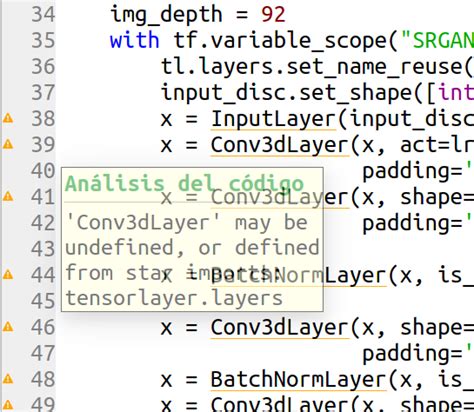Click line number 35 in the gutter
This screenshot has width=474, height=412.
pos(43,41)
